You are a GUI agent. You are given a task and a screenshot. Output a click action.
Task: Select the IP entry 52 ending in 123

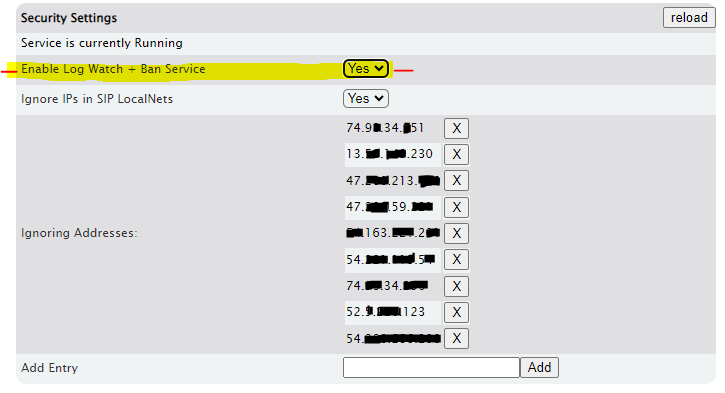coord(386,312)
